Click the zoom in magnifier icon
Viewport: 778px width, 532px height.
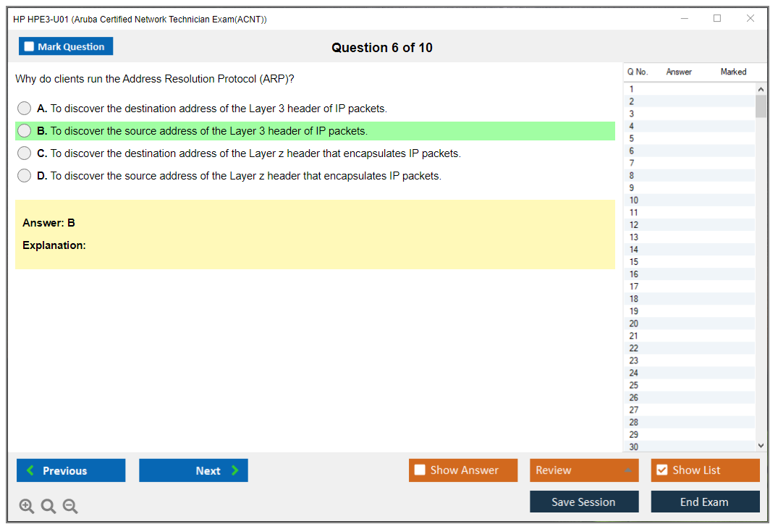pos(27,507)
